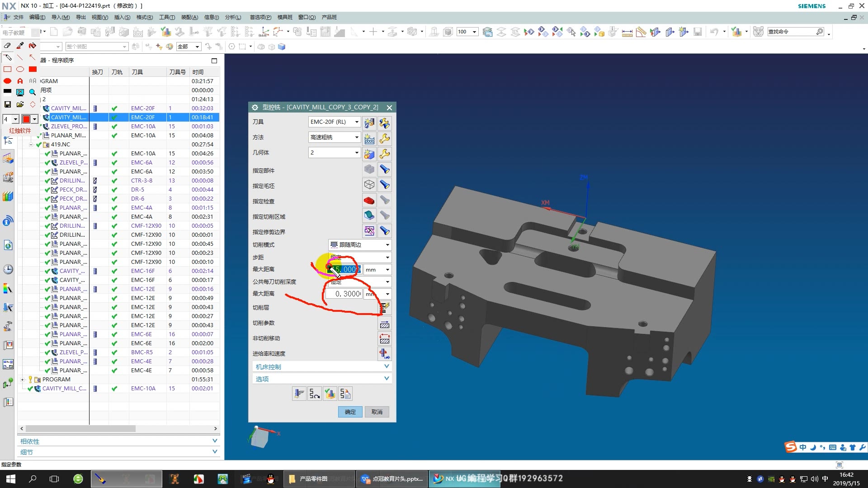Open the 切削模式 跟随周边 dropdown
Screen dimensions: 868x488
[x=387, y=245]
